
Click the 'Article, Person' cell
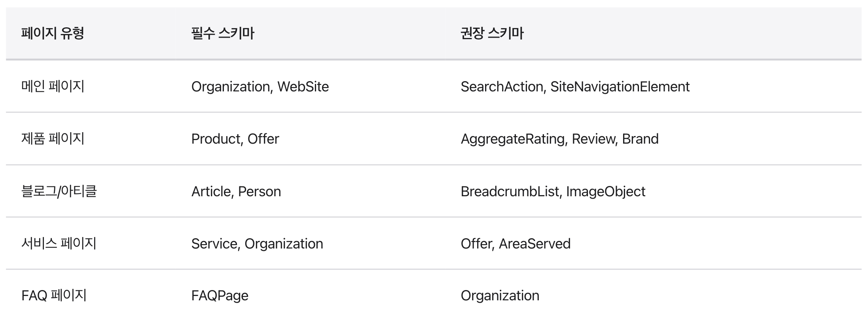(x=236, y=192)
